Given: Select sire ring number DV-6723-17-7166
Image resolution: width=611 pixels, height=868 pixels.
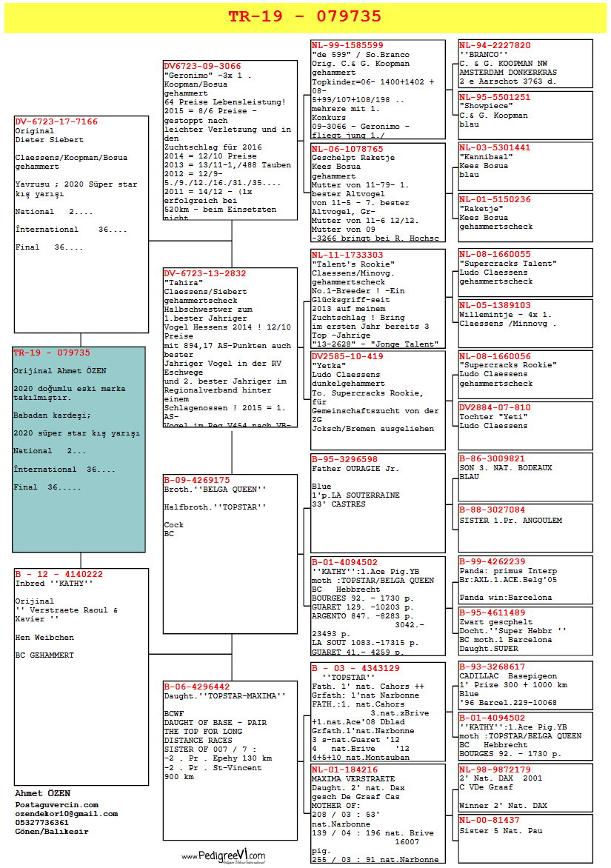Looking at the screenshot, I should click(56, 121).
